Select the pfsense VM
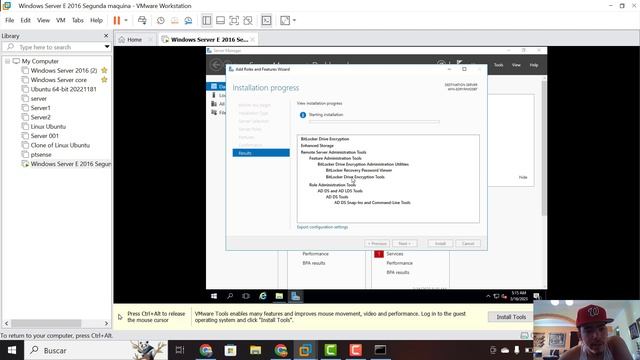The height and width of the screenshot is (360, 640). (41, 155)
